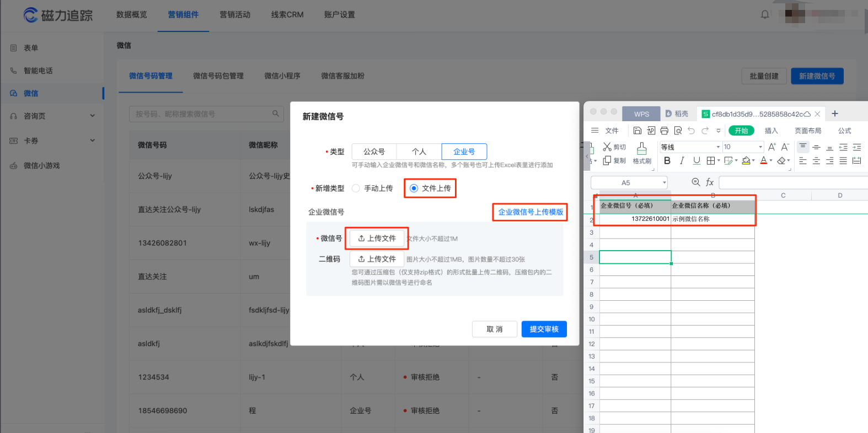Click the red font color icon

pos(764,160)
